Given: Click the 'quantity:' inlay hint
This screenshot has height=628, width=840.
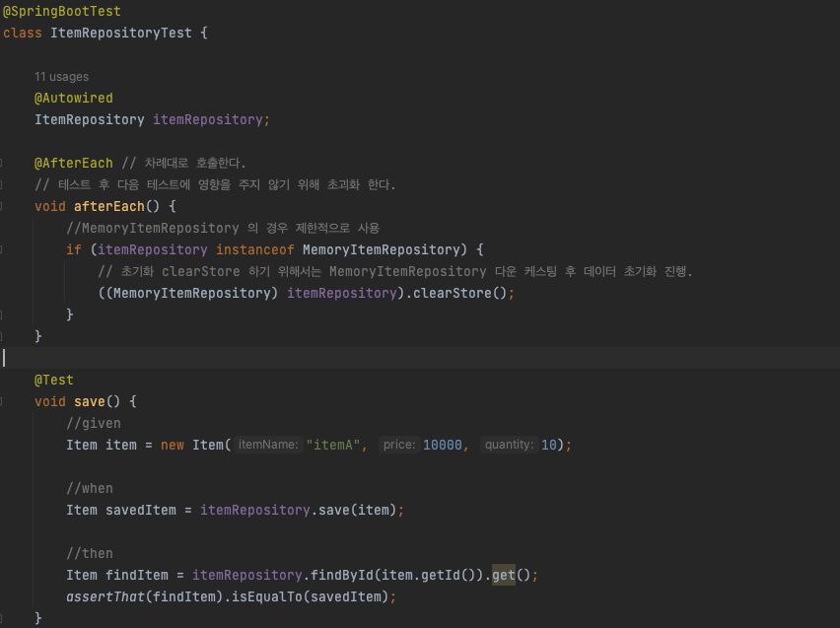Looking at the screenshot, I should 509,445.
